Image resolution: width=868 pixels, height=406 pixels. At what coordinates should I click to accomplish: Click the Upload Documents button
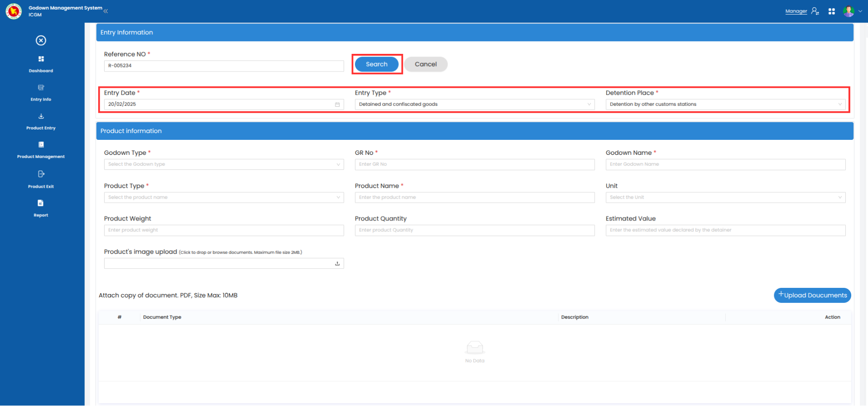coord(812,296)
